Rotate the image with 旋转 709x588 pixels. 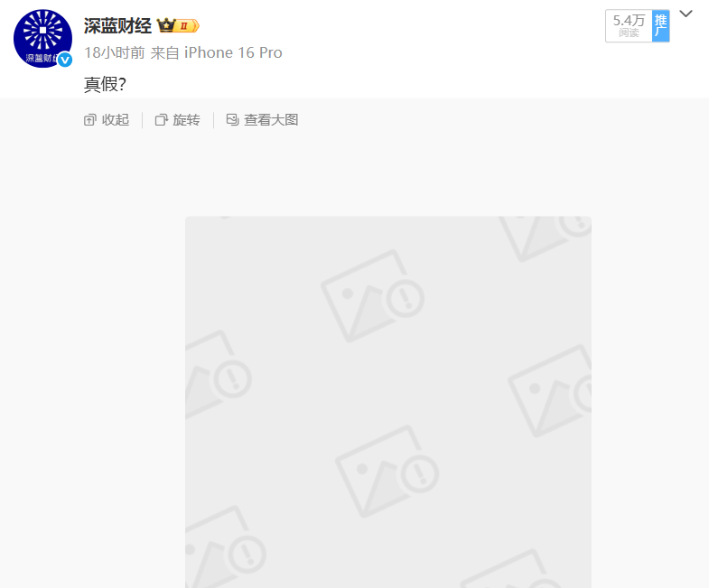[x=178, y=120]
